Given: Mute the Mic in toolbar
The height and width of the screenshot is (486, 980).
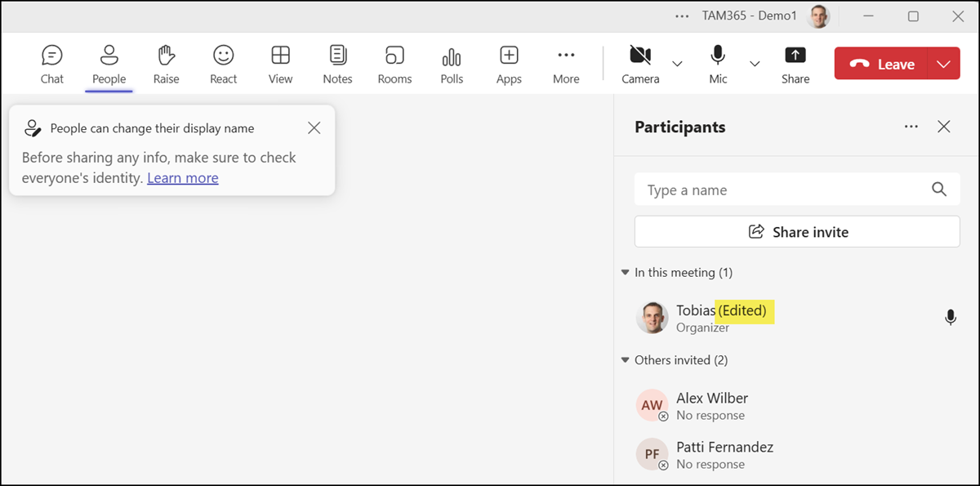Looking at the screenshot, I should tap(718, 65).
